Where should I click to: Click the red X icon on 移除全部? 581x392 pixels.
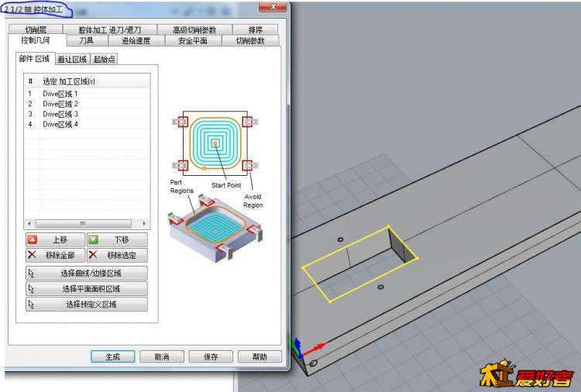click(33, 255)
